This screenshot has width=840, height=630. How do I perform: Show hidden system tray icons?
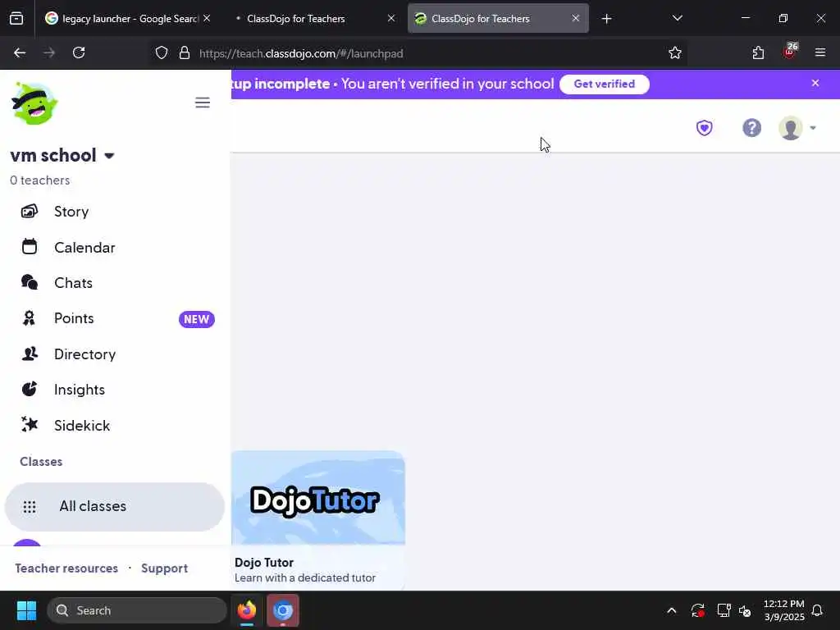(x=671, y=610)
